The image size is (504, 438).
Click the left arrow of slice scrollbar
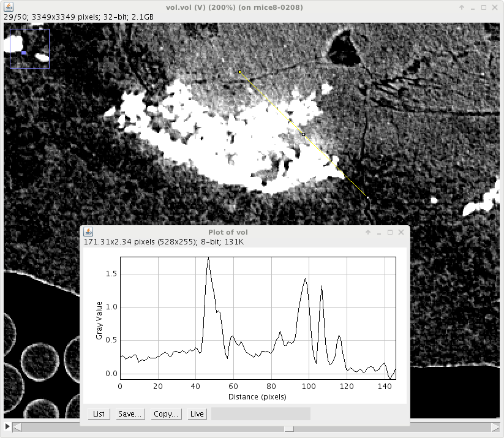click(17, 428)
